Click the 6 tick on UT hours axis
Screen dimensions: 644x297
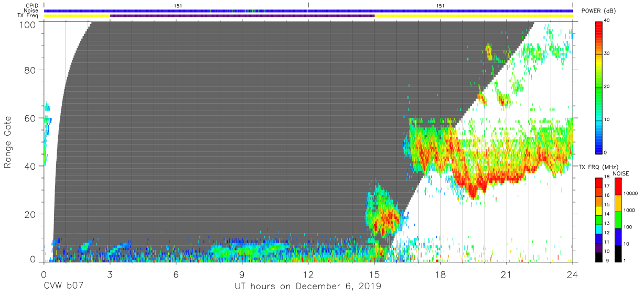(x=176, y=274)
